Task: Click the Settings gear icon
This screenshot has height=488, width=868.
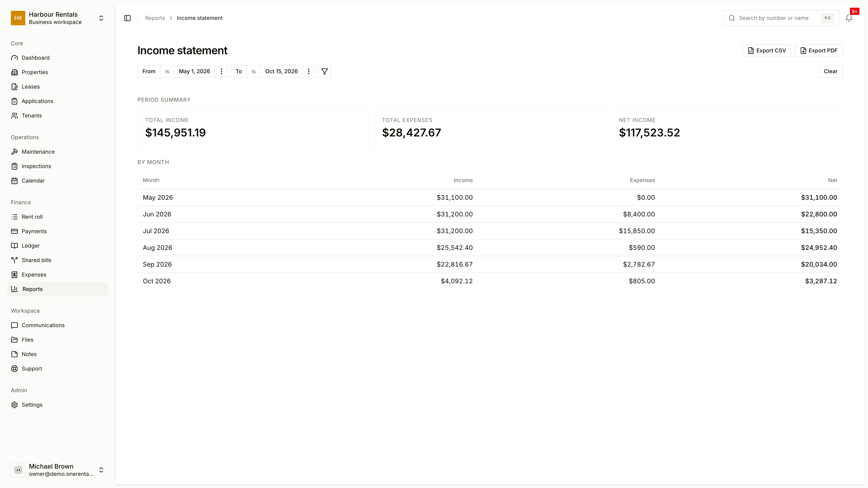Action: (14, 405)
